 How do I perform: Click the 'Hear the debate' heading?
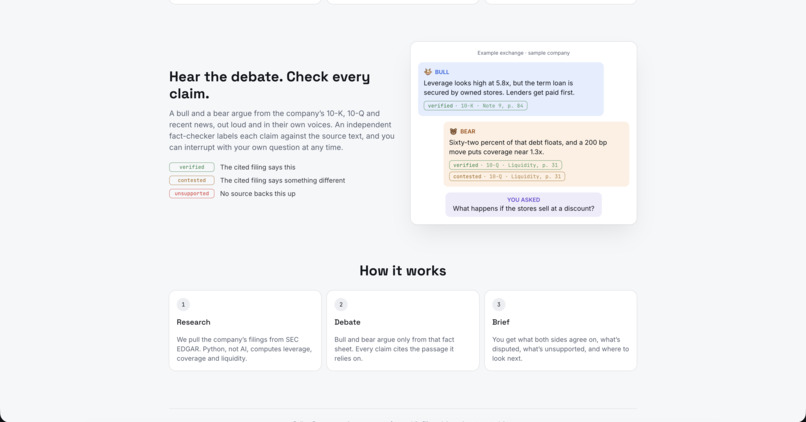[269, 85]
